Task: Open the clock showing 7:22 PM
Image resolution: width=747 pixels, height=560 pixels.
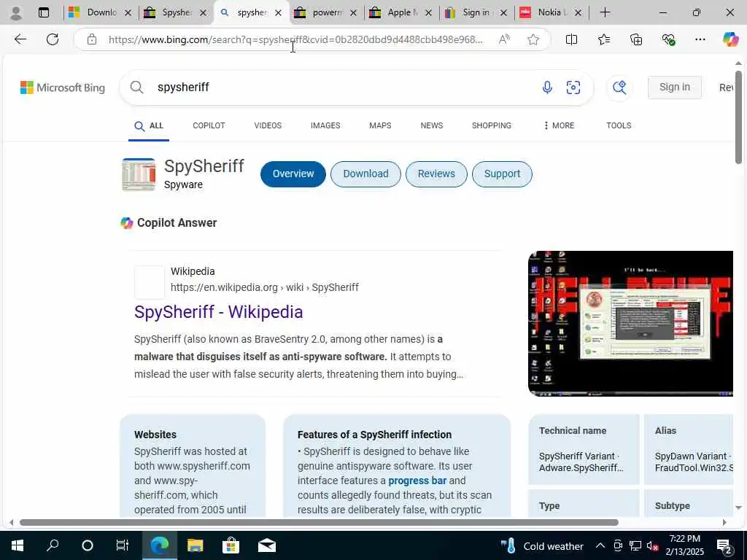Action: point(684,545)
